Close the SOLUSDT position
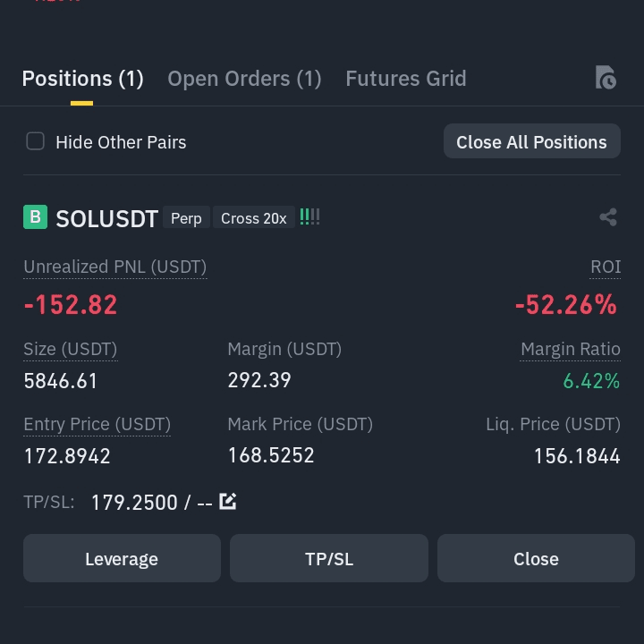Viewport: 644px width, 644px height. 536,558
